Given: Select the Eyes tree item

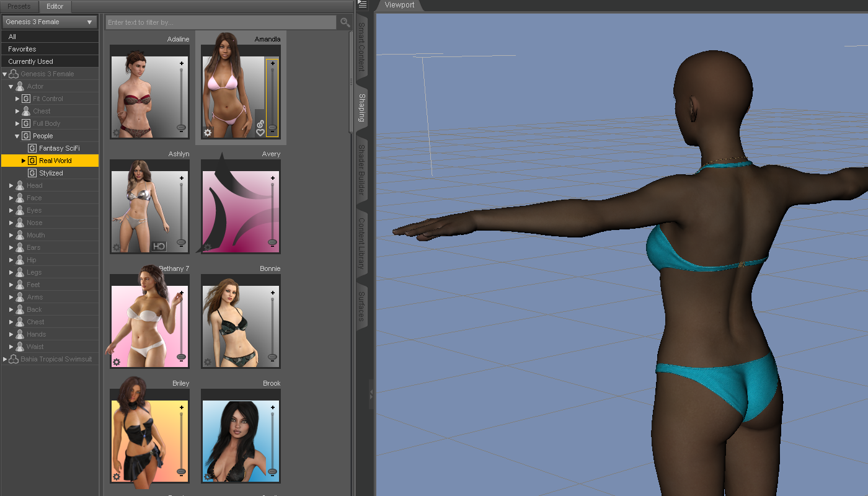Looking at the screenshot, I should (34, 210).
